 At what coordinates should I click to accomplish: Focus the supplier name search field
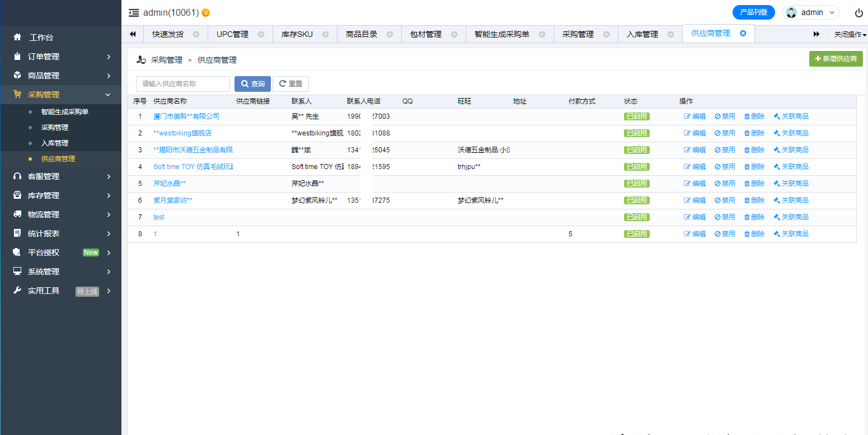point(183,84)
